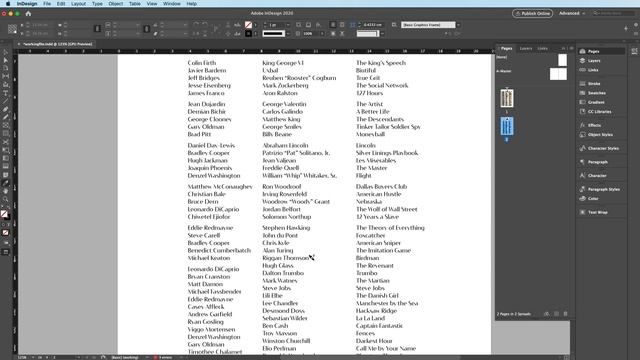Select the Note tool

click(x=6, y=175)
